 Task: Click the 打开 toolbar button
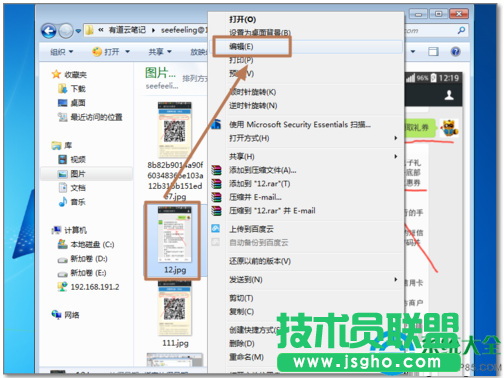tap(106, 52)
